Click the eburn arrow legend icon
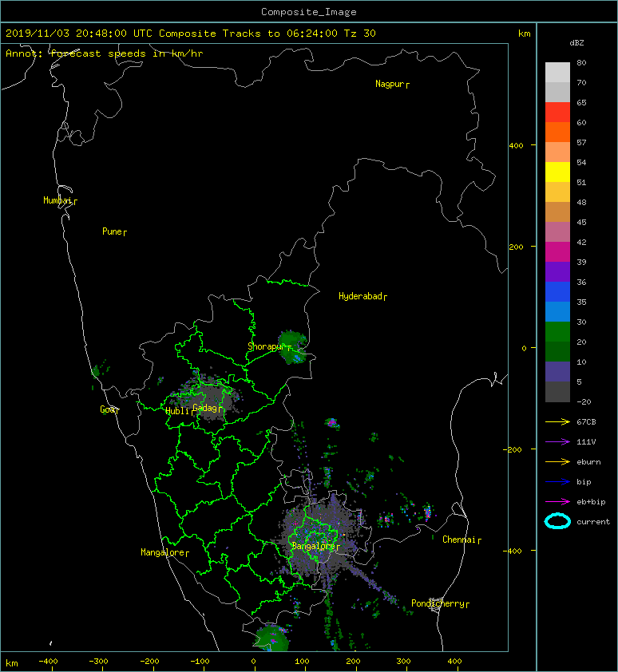Viewport: 618px width, 672px height. (x=557, y=461)
